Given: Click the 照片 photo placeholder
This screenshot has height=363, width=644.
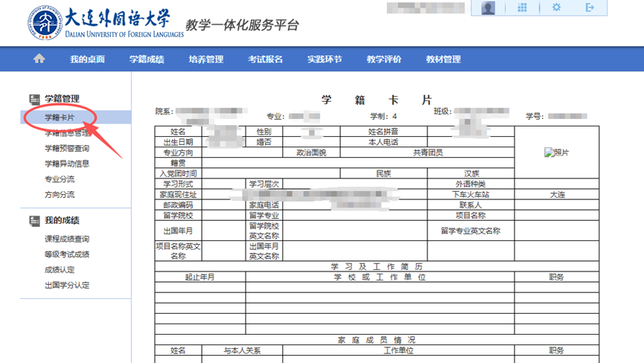Looking at the screenshot, I should click(x=556, y=152).
